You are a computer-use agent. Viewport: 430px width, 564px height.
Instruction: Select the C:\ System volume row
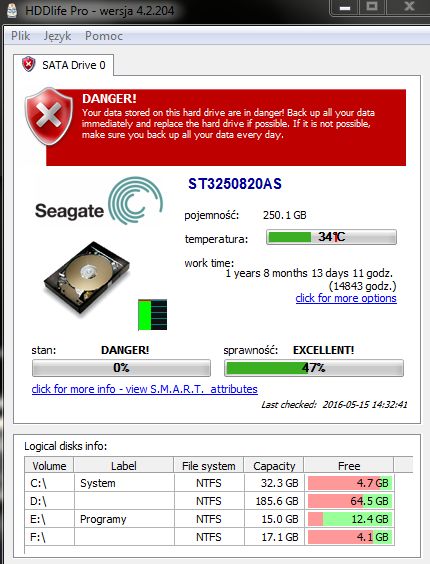click(209, 483)
